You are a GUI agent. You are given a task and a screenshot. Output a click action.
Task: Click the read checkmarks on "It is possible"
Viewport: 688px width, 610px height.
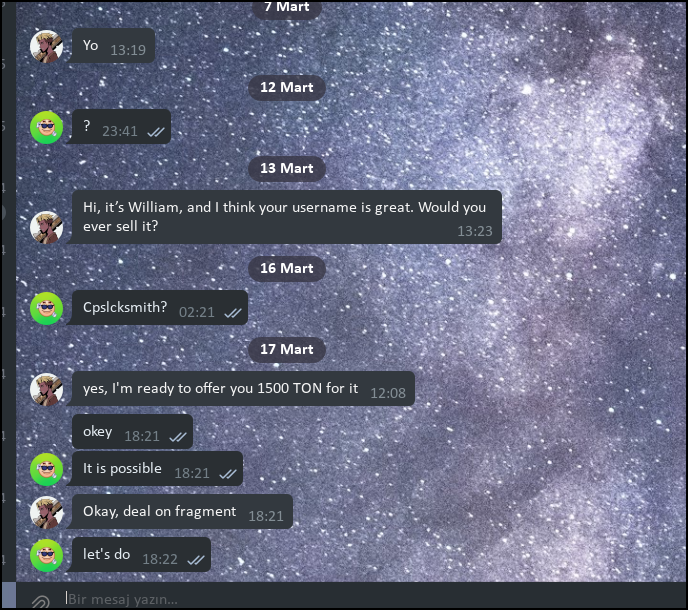pos(228,474)
